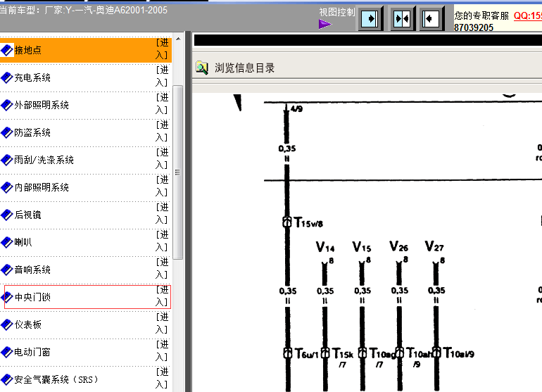
Task: Click [进入] for 安全气囊系统
Action: pyautogui.click(x=162, y=379)
